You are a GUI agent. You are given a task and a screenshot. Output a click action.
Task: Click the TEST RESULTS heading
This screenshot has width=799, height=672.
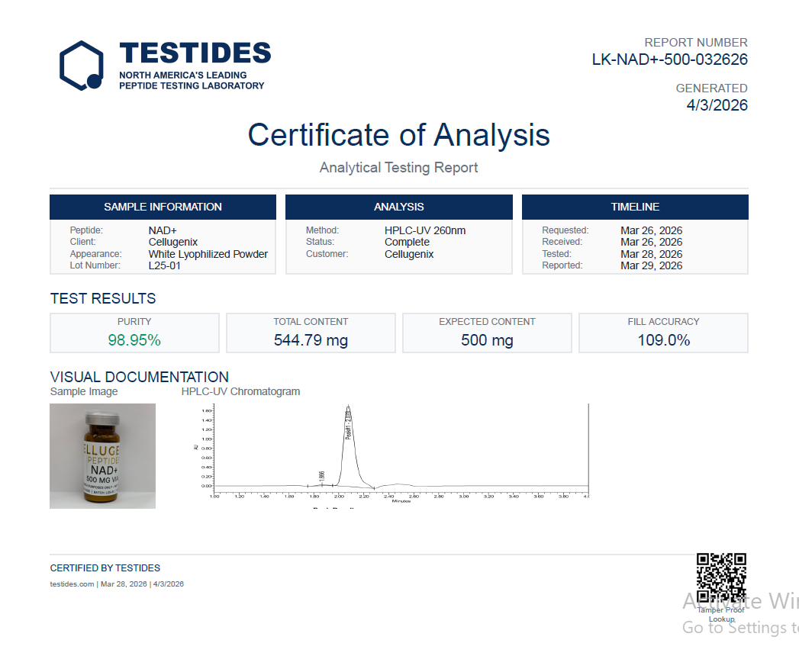[x=103, y=298]
